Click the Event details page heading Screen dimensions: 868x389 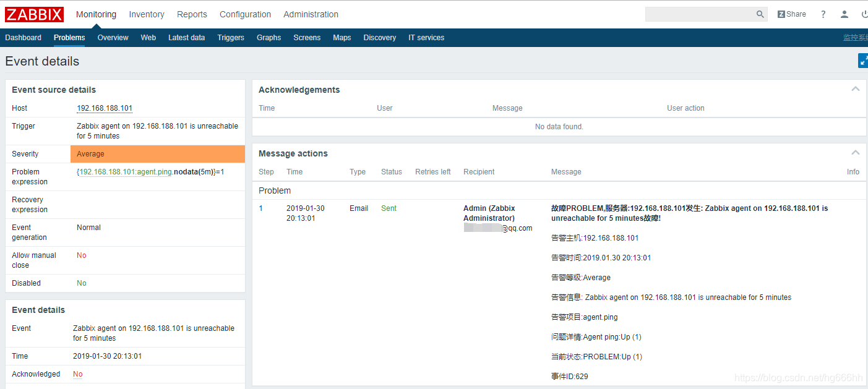coord(42,61)
